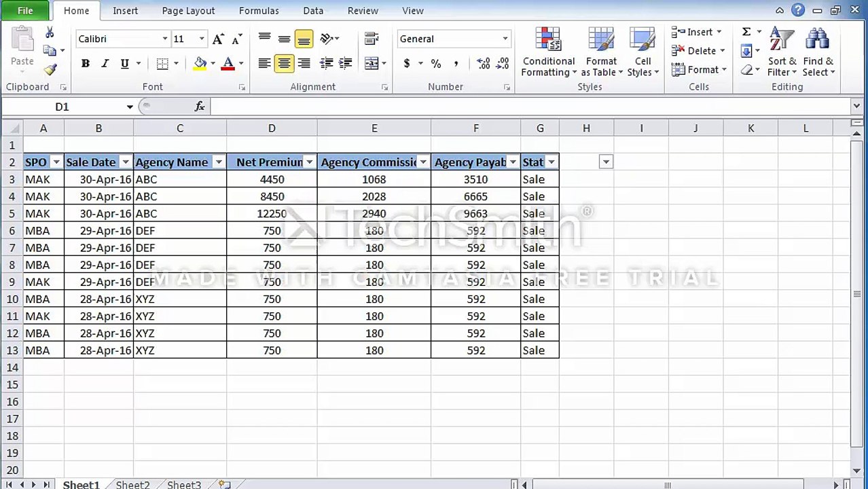Viewport: 868px width, 489px height.
Task: Open Cell Styles gallery
Action: 643,52
